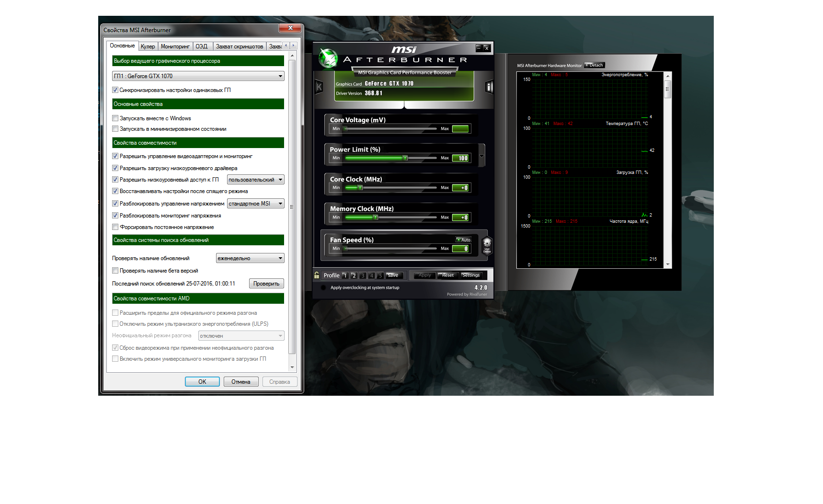
Task: Click the Core Clock slider handle
Action: point(360,187)
